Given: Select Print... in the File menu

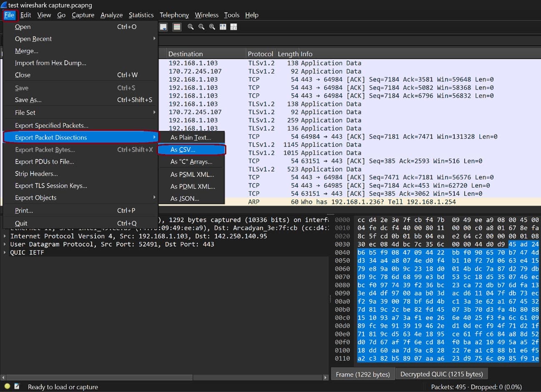Looking at the screenshot, I should click(x=81, y=211).
